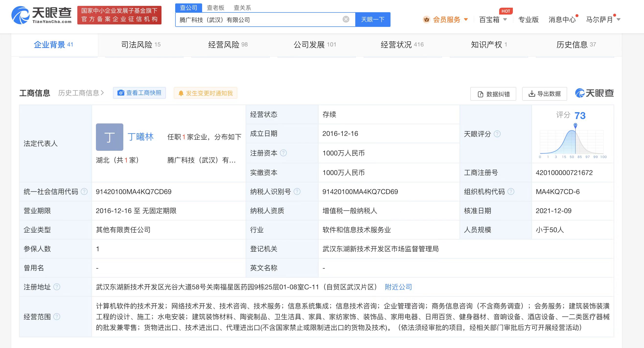The image size is (644, 348).
Task: Click 导出数据 button
Action: click(544, 94)
